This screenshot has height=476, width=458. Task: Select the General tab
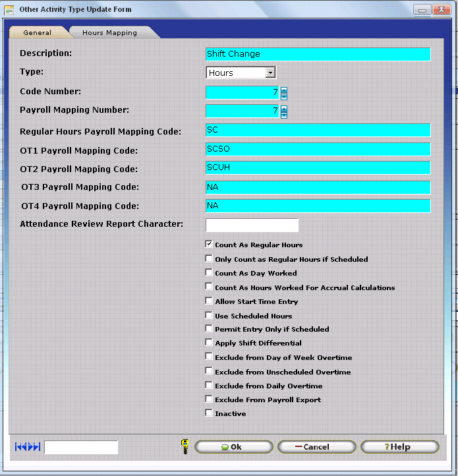37,32
